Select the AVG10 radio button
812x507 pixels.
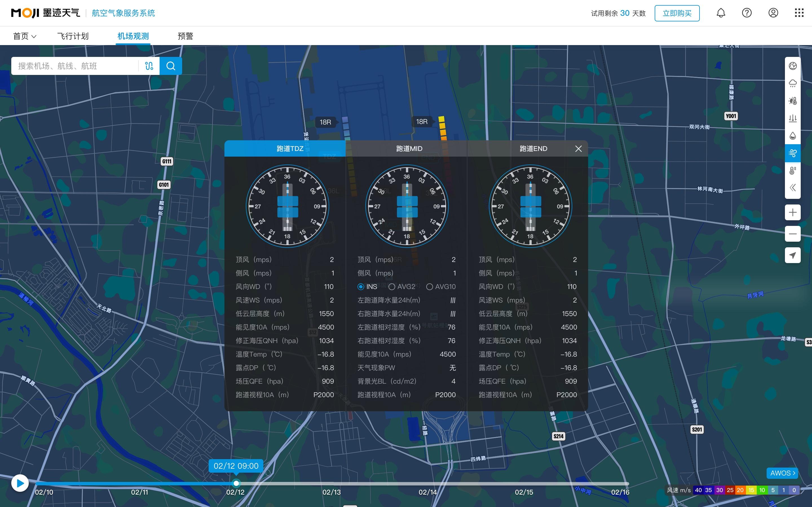(429, 287)
